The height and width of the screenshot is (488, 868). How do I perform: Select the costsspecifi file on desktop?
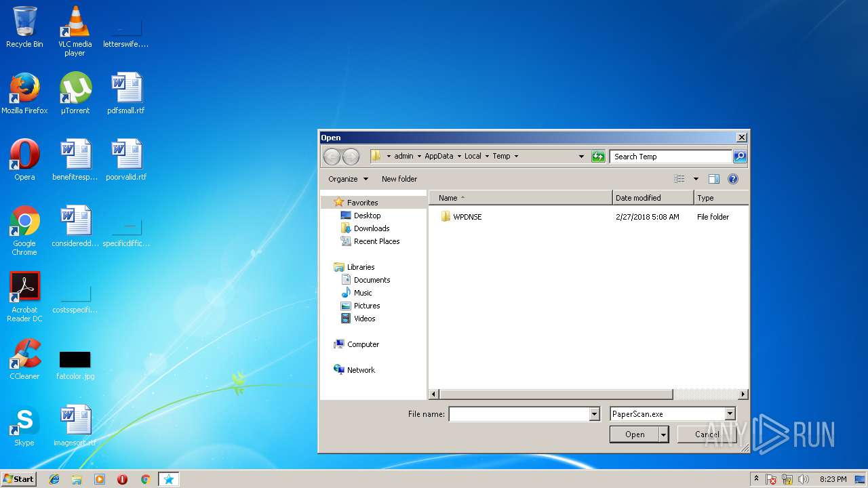pyautogui.click(x=75, y=300)
